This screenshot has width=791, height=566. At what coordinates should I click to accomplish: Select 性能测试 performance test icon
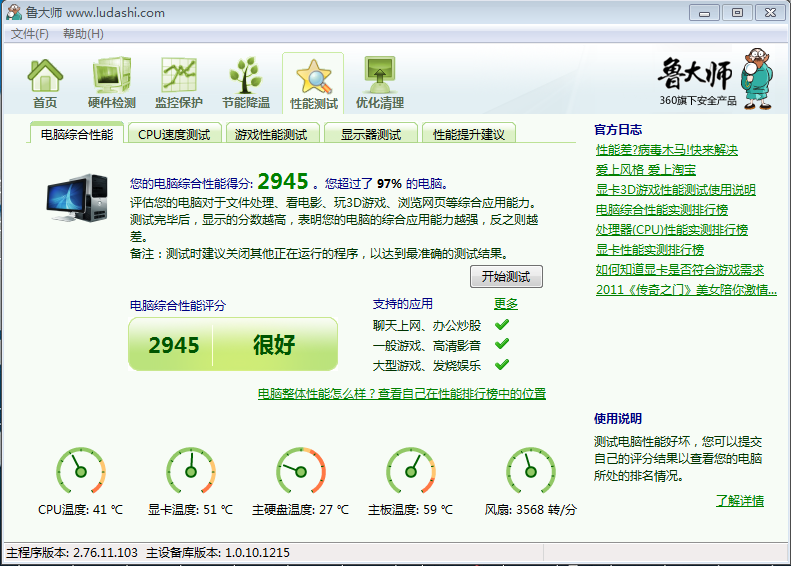pyautogui.click(x=313, y=84)
